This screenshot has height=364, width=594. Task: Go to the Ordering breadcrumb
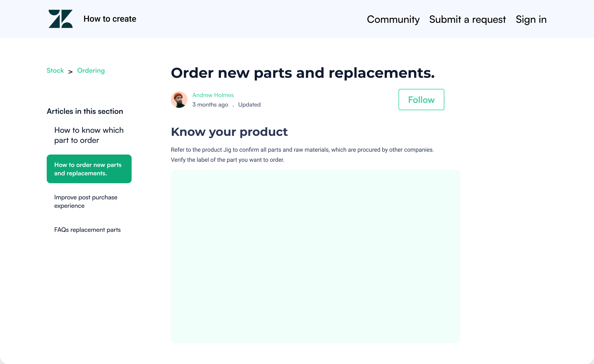click(x=91, y=71)
